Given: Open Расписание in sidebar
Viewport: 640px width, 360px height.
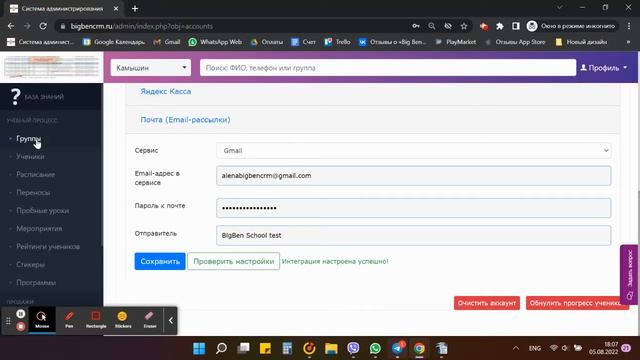Looking at the screenshot, I should pyautogui.click(x=36, y=174).
